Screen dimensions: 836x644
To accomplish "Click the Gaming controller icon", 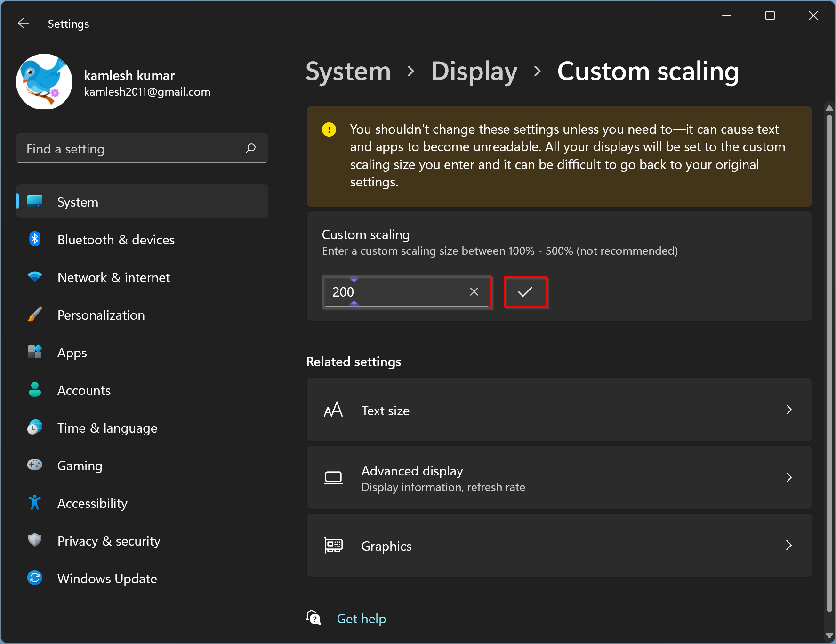I will pyautogui.click(x=35, y=465).
